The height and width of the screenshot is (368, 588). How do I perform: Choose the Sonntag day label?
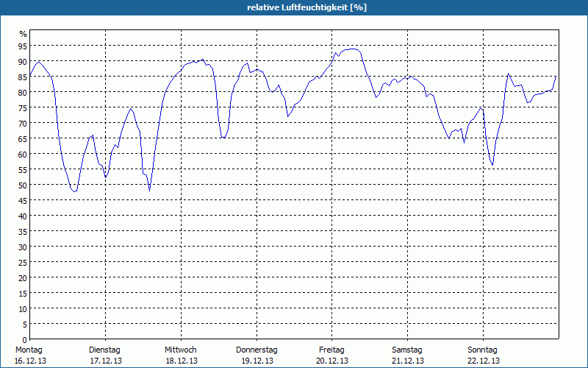483,350
